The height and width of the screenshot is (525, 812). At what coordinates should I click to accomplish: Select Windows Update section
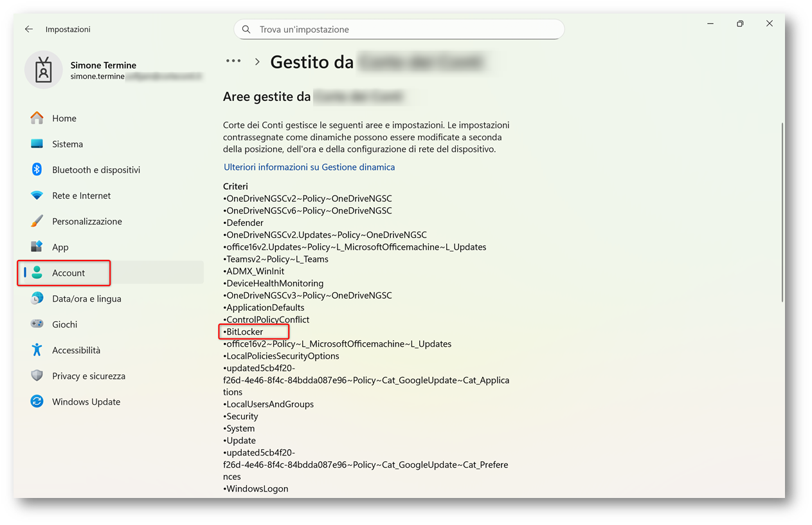86,401
